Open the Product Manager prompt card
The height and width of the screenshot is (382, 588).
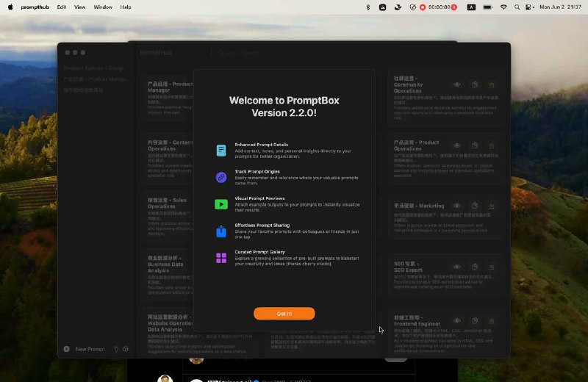click(x=168, y=98)
